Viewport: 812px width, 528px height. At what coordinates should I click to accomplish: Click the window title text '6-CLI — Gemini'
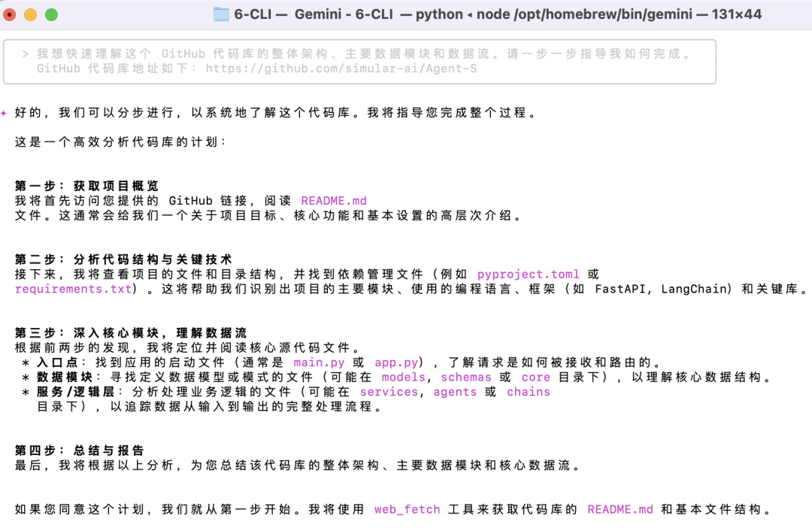pos(287,14)
